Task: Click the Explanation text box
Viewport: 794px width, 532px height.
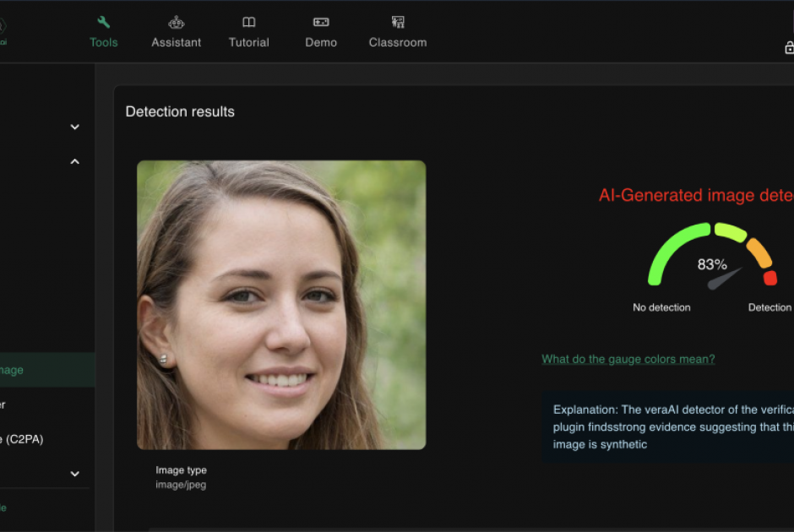Action: pyautogui.click(x=667, y=427)
